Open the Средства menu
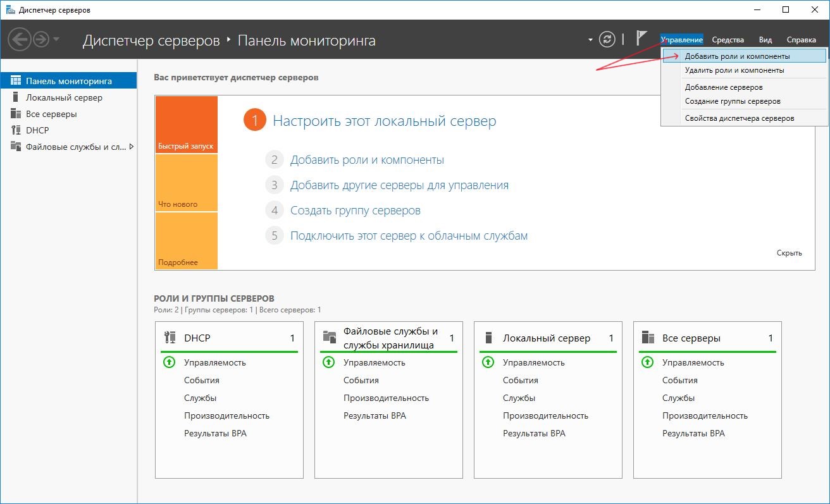The width and height of the screenshot is (830, 504). click(728, 40)
